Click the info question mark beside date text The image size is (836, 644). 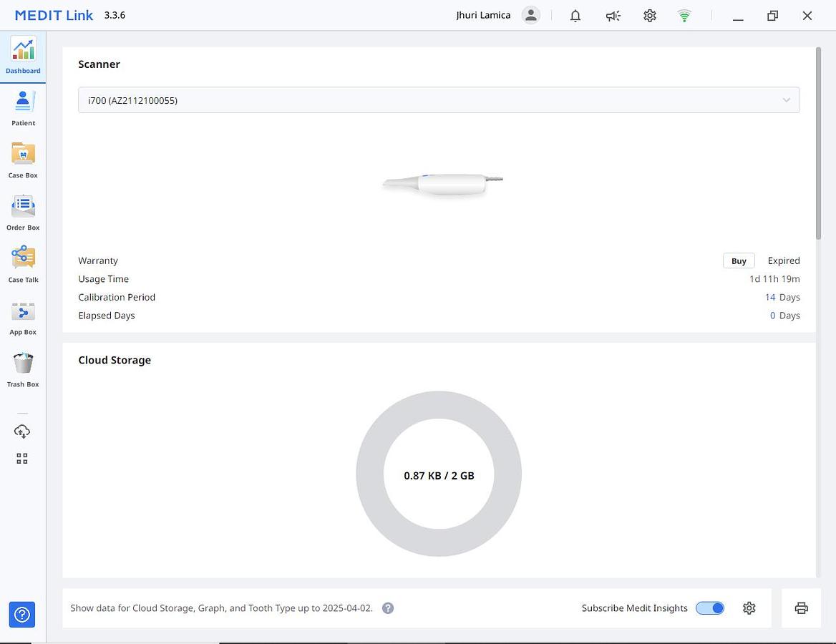[388, 608]
